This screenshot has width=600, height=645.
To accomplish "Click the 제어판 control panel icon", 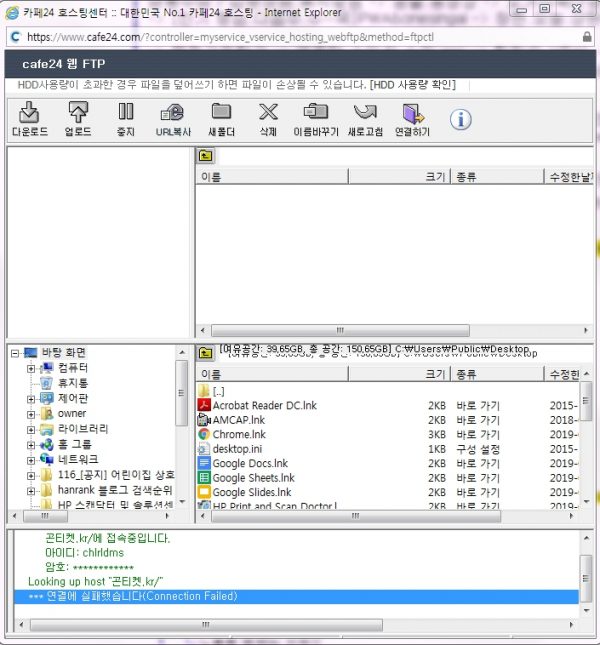I will [46, 398].
